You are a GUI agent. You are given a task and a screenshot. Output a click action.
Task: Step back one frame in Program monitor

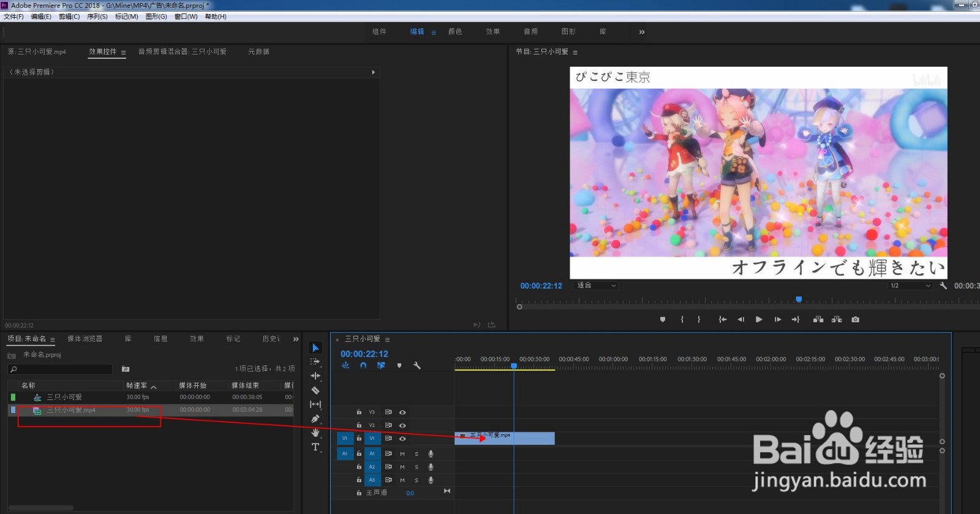pos(741,319)
